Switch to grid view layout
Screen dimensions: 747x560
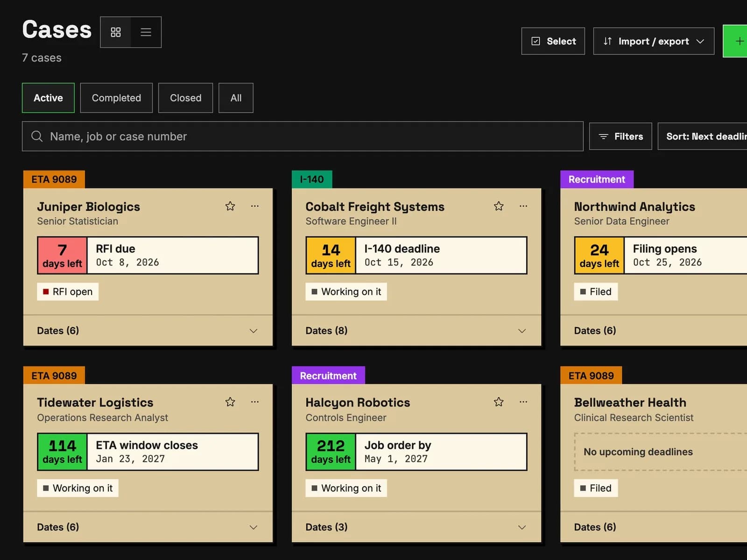[x=116, y=32]
